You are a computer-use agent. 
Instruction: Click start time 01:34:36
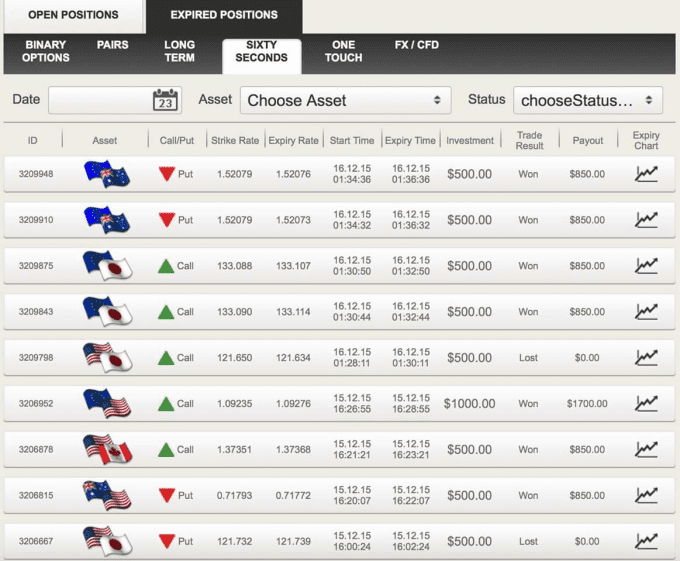(352, 179)
